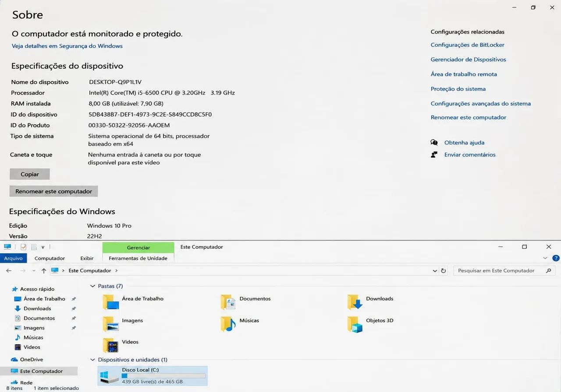
Task: Open the address bar history dropdown chevron
Action: [435, 271]
